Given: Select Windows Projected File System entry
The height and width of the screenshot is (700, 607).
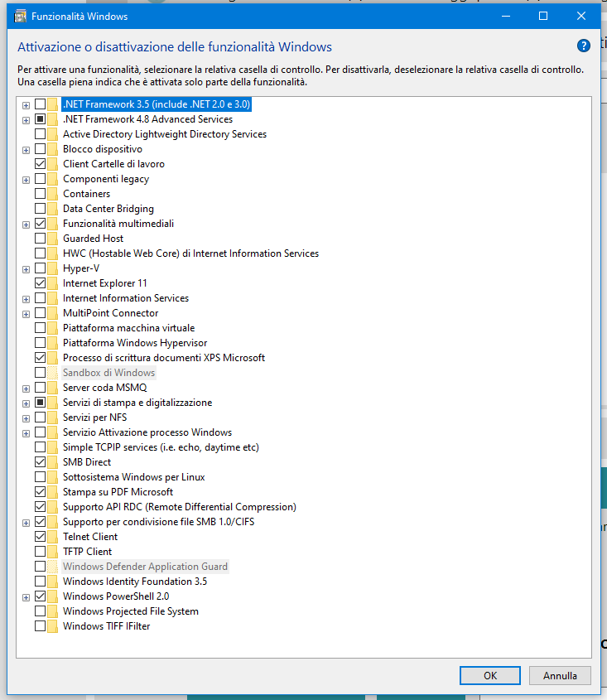Looking at the screenshot, I should (x=130, y=611).
